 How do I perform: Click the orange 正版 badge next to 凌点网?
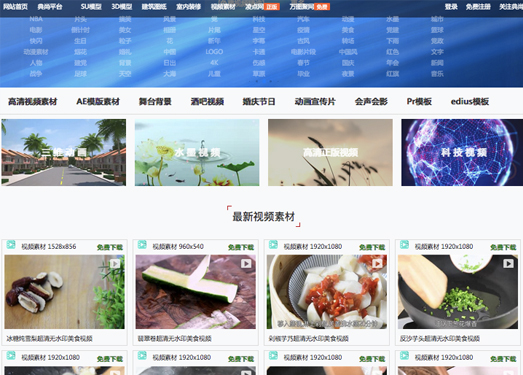(272, 7)
